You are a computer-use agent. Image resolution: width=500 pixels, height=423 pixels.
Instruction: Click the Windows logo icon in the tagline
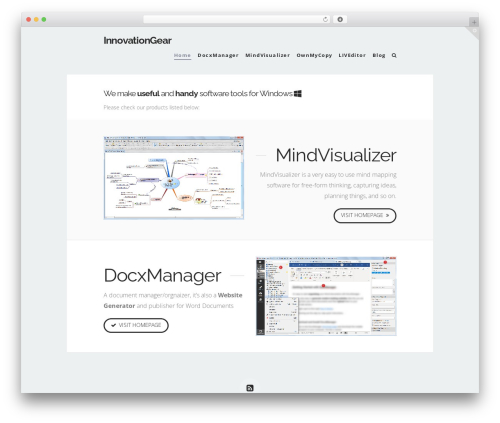(x=298, y=94)
